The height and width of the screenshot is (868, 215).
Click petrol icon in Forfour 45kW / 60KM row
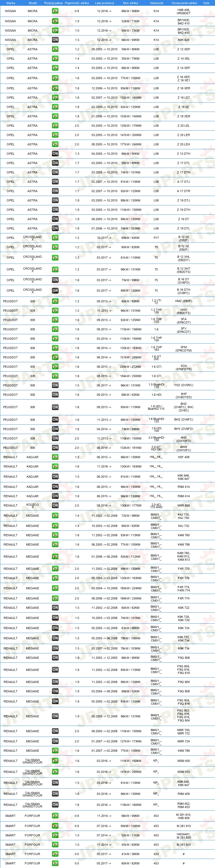[55, 845]
